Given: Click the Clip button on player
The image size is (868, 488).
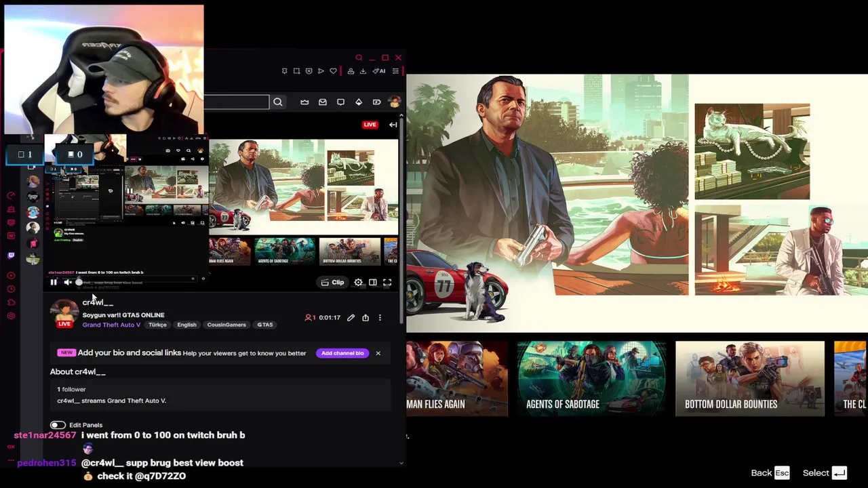Looking at the screenshot, I should 332,283.
